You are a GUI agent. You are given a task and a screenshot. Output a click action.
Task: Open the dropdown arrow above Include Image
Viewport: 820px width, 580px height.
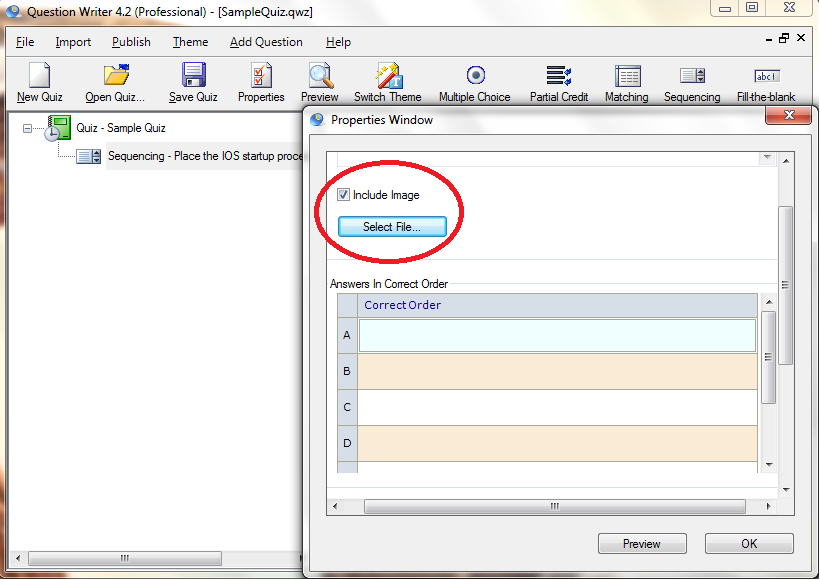(x=767, y=157)
